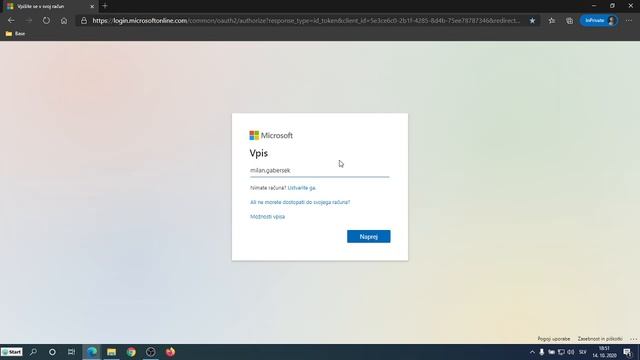Reload the page with refresh icon
The height and width of the screenshot is (360, 640).
coord(46,20)
